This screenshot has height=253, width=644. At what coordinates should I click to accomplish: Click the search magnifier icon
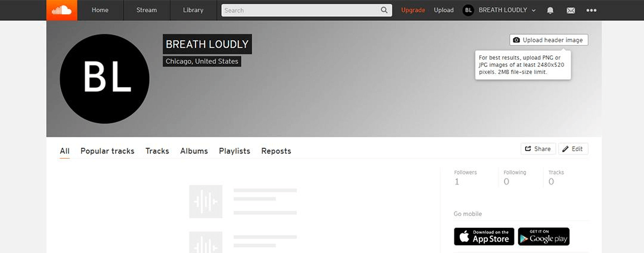coord(384,10)
